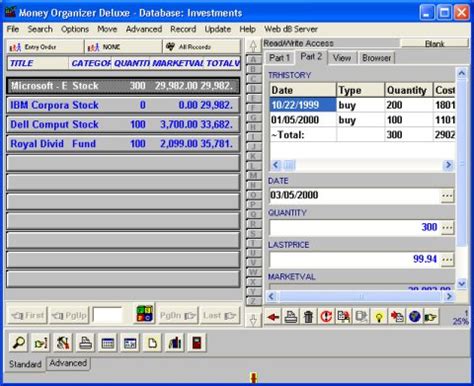Click the blank page new record icon
This screenshot has height=386, width=474.
tap(152, 343)
